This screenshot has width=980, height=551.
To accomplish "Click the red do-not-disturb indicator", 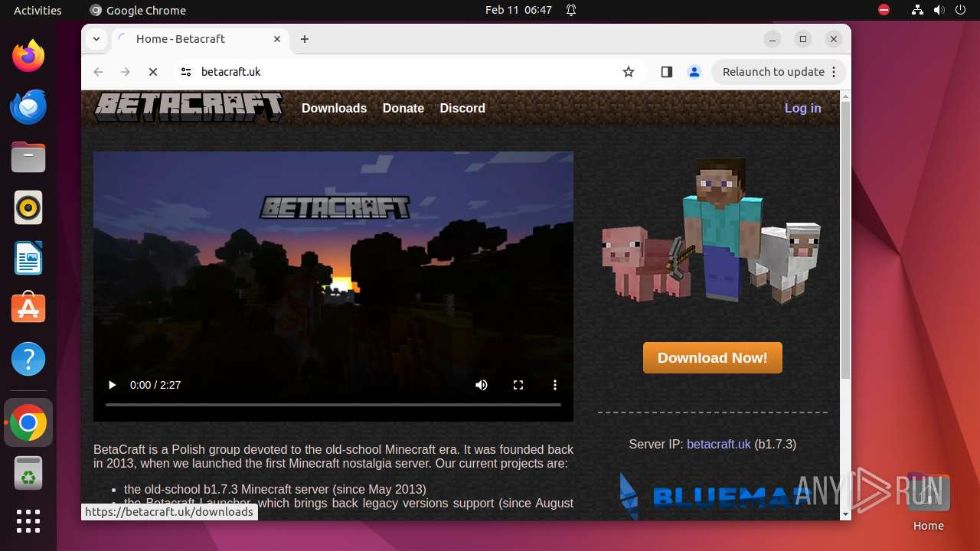I will (x=884, y=10).
